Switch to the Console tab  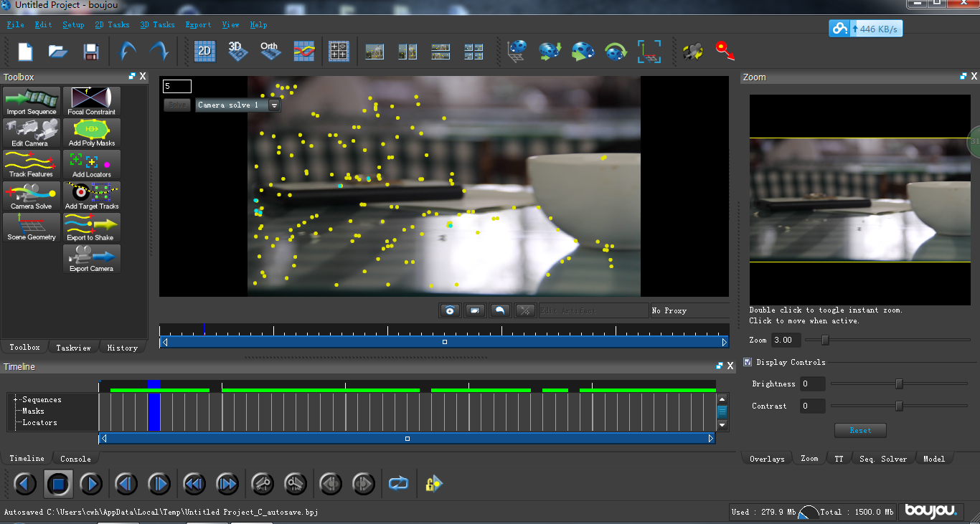pyautogui.click(x=75, y=459)
